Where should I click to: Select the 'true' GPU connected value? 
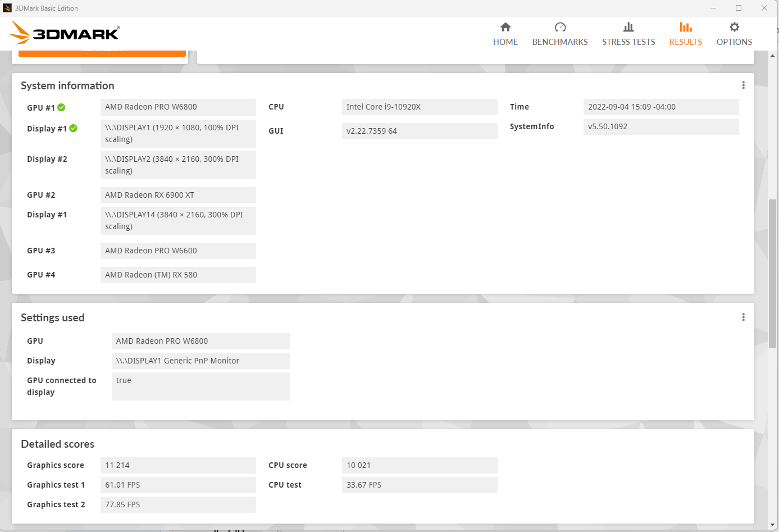201,387
